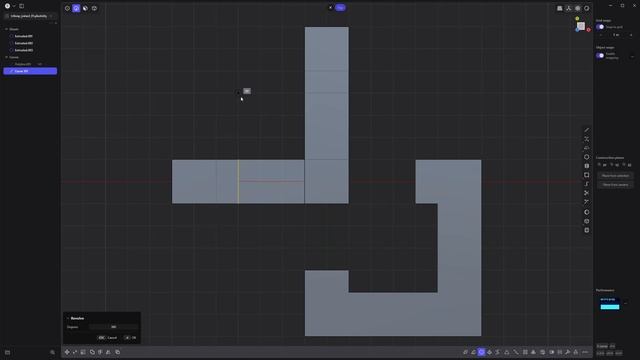Select the first construction plane option
The height and width of the screenshot is (360, 640).
pos(602,165)
